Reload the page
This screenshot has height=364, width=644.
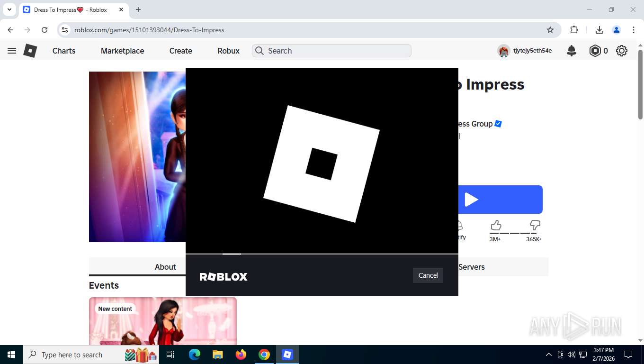(45, 30)
